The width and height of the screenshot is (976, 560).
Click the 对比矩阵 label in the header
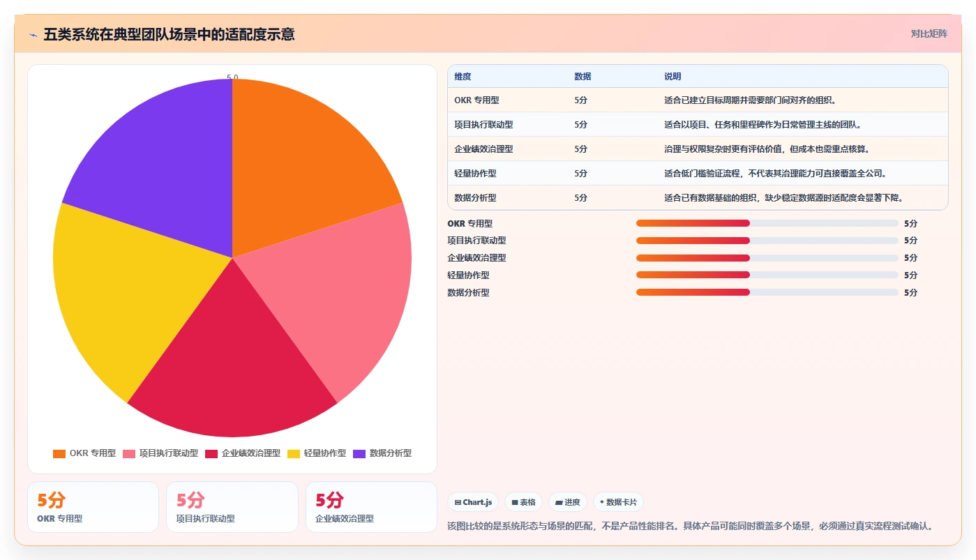coord(929,33)
